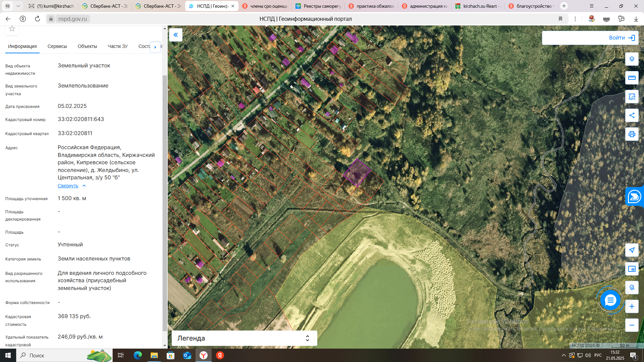Open the chat support bubble
This screenshot has height=362, width=644.
coord(610,300)
